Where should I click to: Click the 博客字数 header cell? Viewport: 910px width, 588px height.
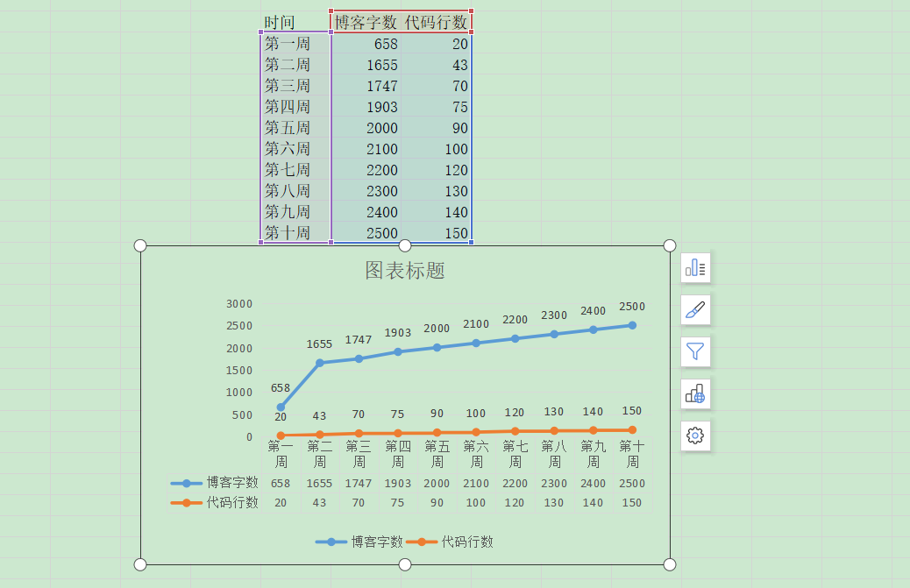366,22
